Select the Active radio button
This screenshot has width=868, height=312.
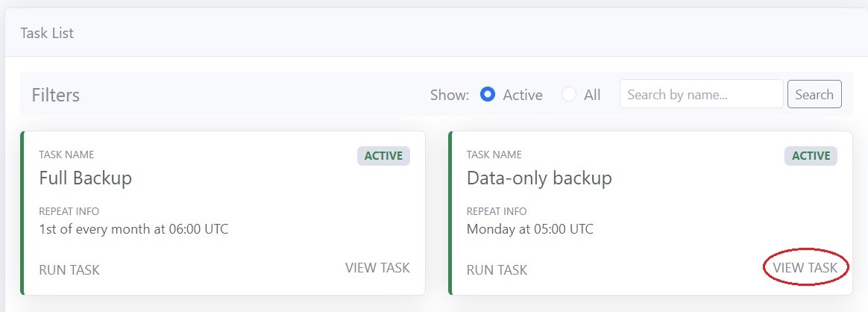coord(488,95)
